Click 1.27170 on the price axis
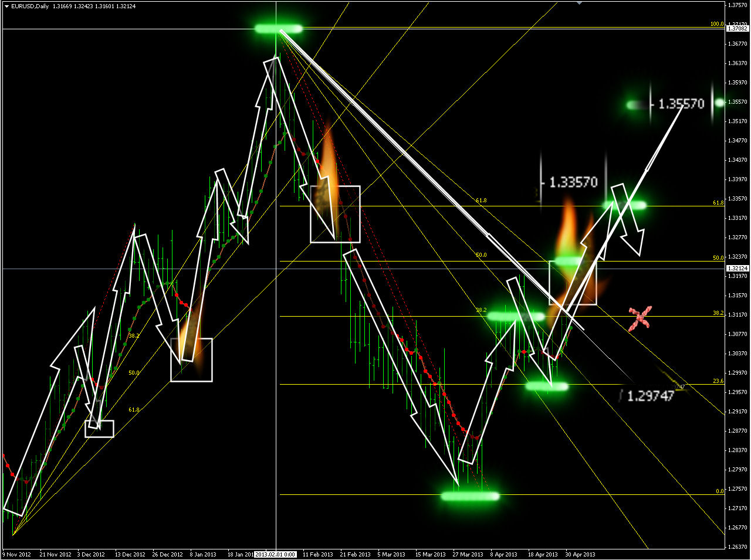The image size is (751, 560). click(739, 508)
